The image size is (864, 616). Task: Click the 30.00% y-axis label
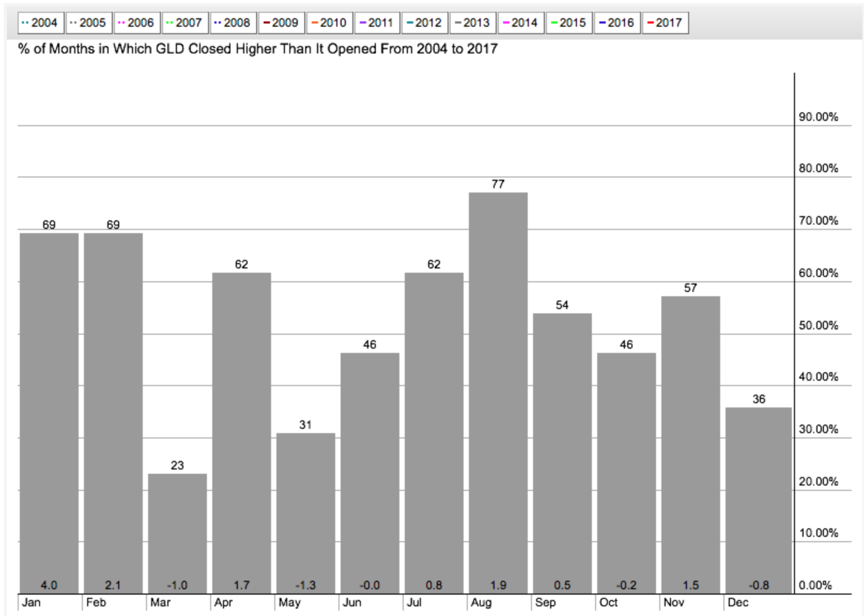click(819, 429)
